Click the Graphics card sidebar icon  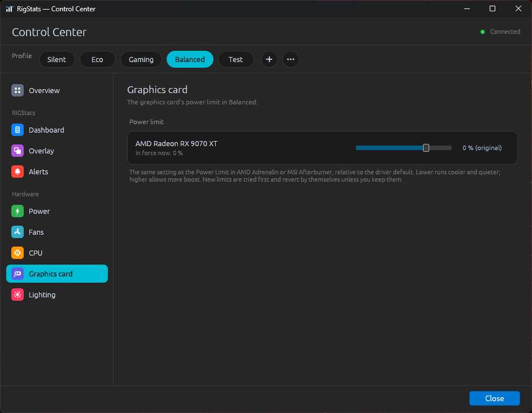click(x=18, y=274)
